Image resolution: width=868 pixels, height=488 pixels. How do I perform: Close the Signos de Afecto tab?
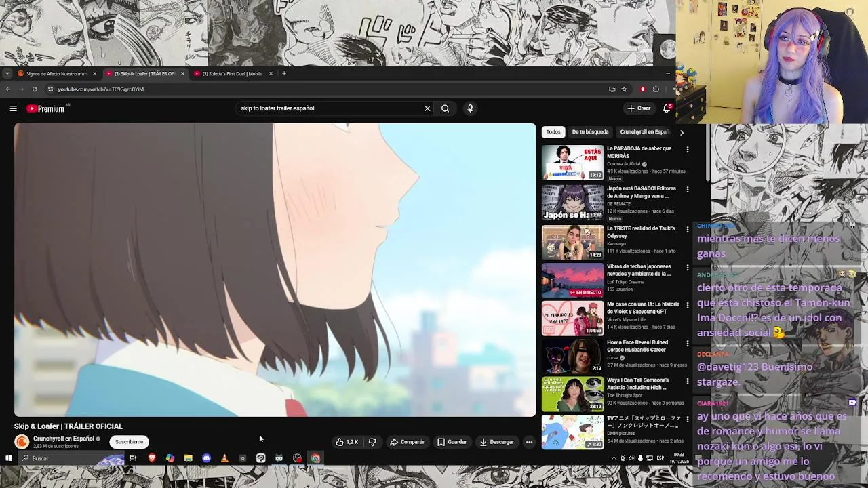pos(94,73)
